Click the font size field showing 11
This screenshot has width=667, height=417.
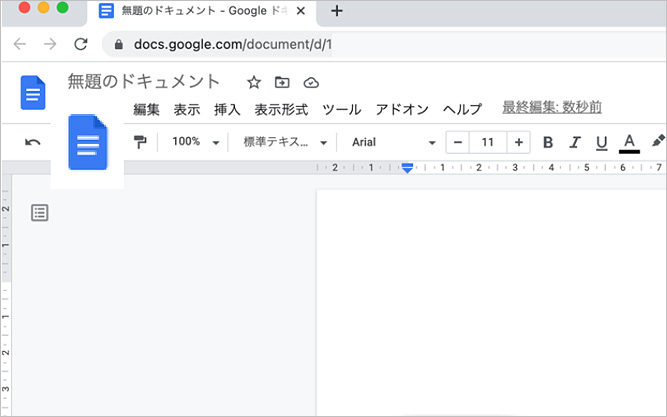tap(488, 142)
